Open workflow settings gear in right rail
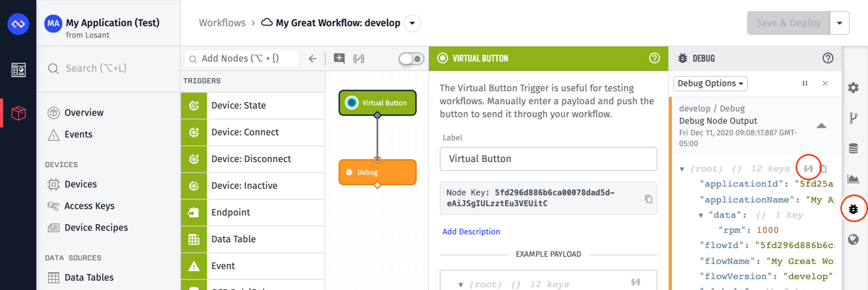Screen dimensions: 868x290 click(x=854, y=88)
